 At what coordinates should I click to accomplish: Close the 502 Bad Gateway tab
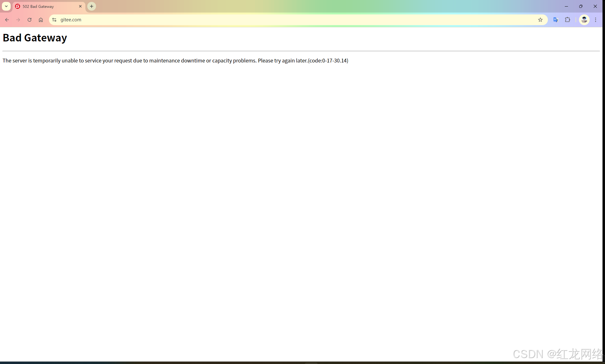coord(80,6)
